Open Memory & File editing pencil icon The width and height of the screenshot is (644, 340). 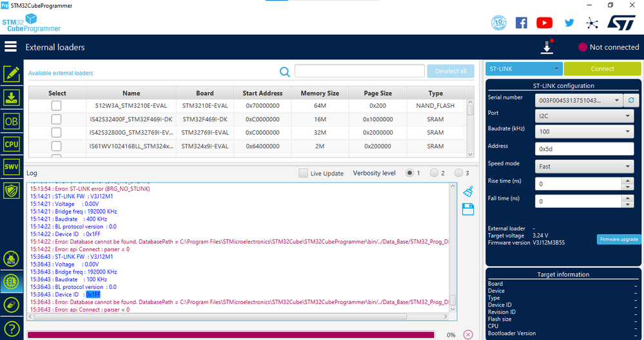pos(12,74)
